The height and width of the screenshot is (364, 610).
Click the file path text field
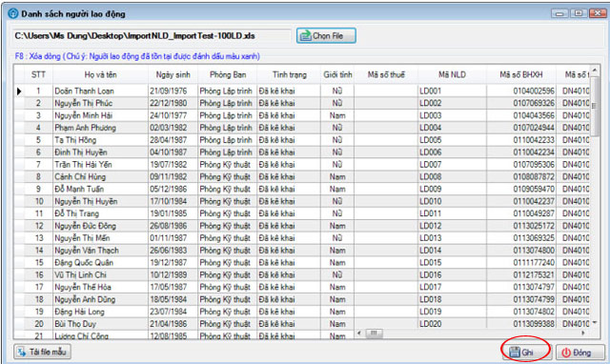pyautogui.click(x=151, y=36)
